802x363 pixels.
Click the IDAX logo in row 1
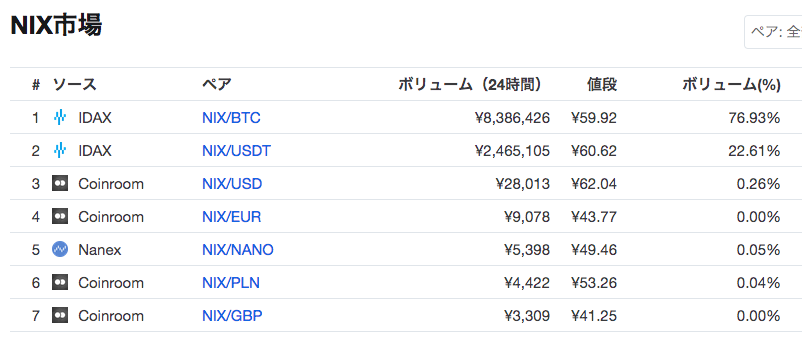click(60, 118)
